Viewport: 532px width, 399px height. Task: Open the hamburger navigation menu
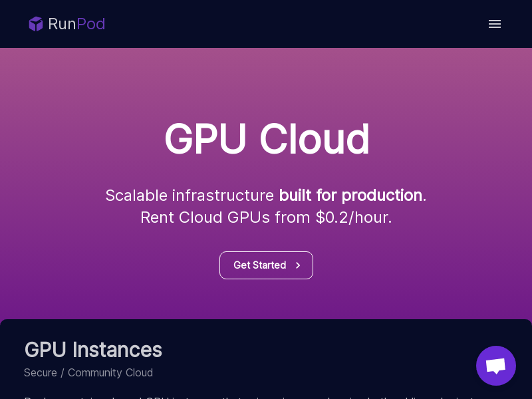pos(494,24)
